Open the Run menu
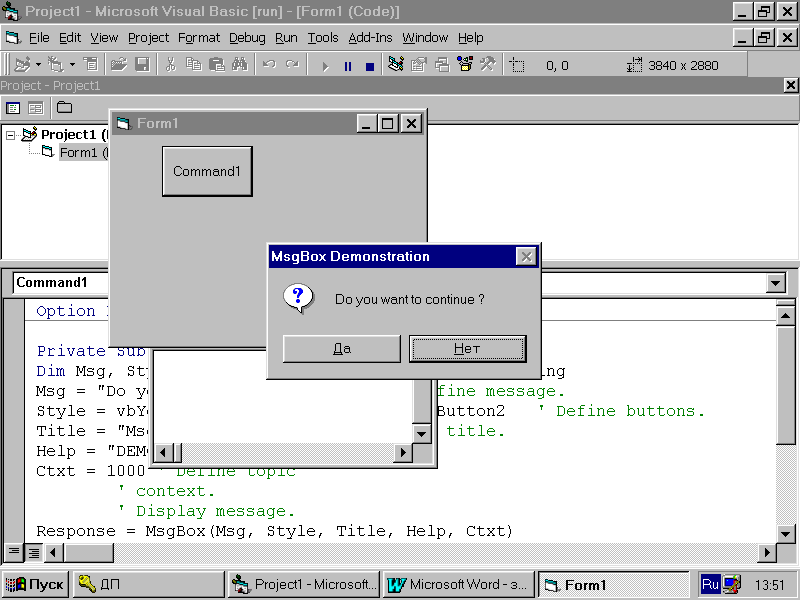Screen dimensions: 800x600 pyautogui.click(x=286, y=38)
